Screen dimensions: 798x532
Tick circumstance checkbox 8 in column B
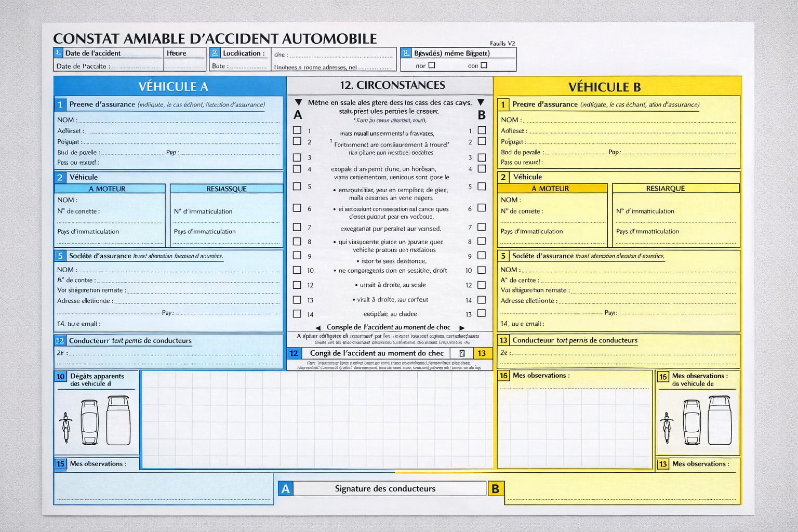pyautogui.click(x=482, y=241)
